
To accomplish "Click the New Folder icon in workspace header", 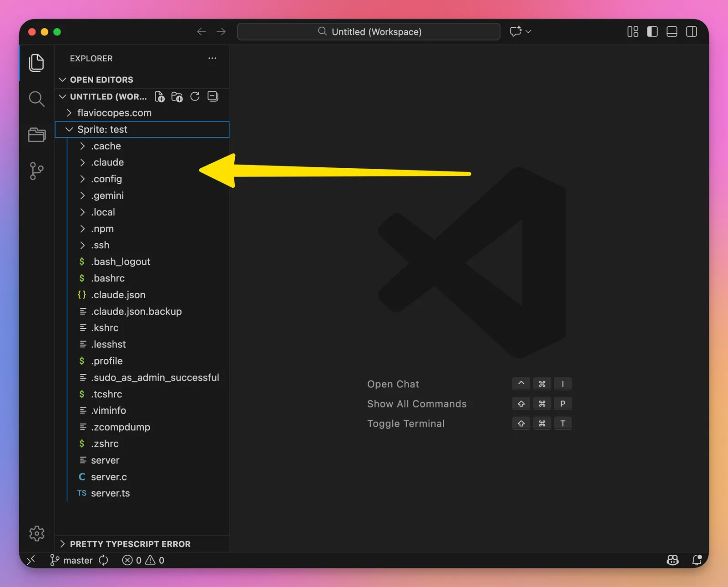I will [177, 96].
